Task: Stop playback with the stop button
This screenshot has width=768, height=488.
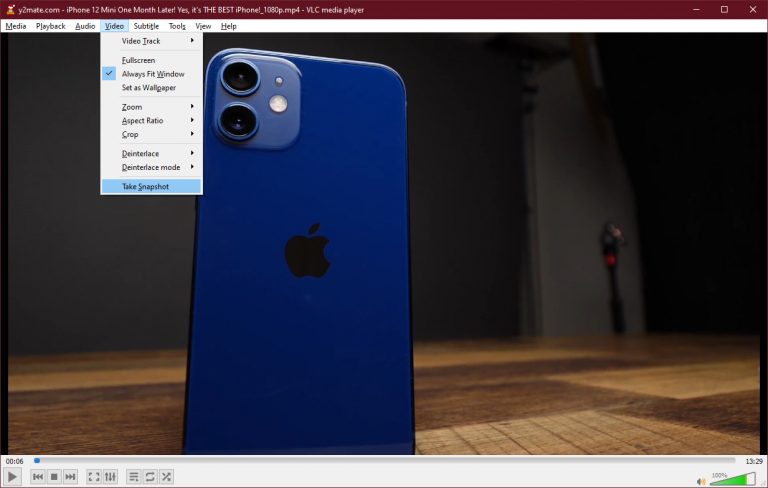Action: [54, 477]
